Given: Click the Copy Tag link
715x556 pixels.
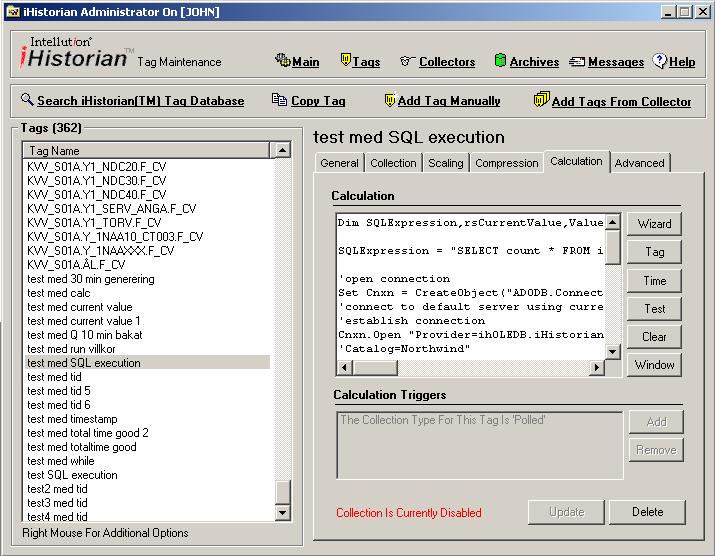Looking at the screenshot, I should click(x=318, y=101).
